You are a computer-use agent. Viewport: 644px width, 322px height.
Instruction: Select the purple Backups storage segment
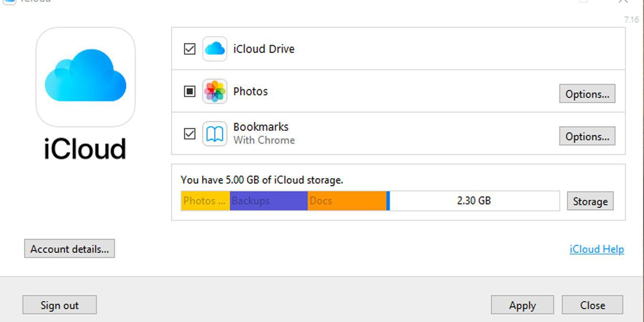[269, 201]
